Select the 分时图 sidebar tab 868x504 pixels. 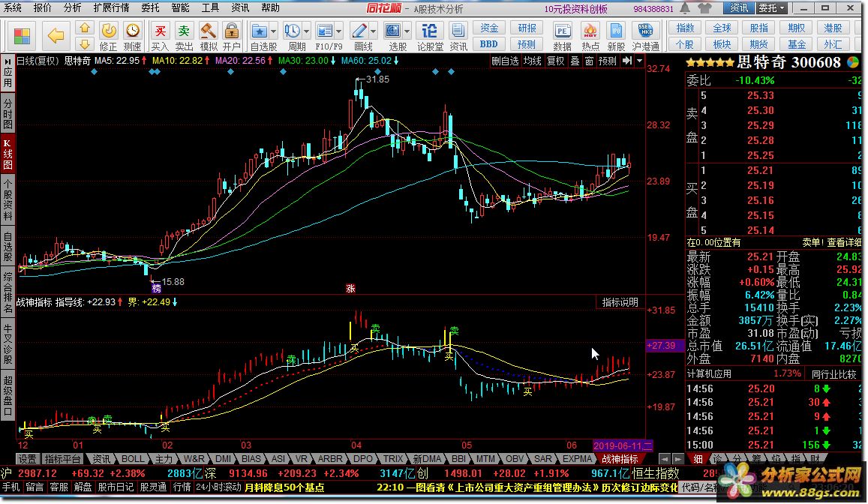click(x=8, y=114)
